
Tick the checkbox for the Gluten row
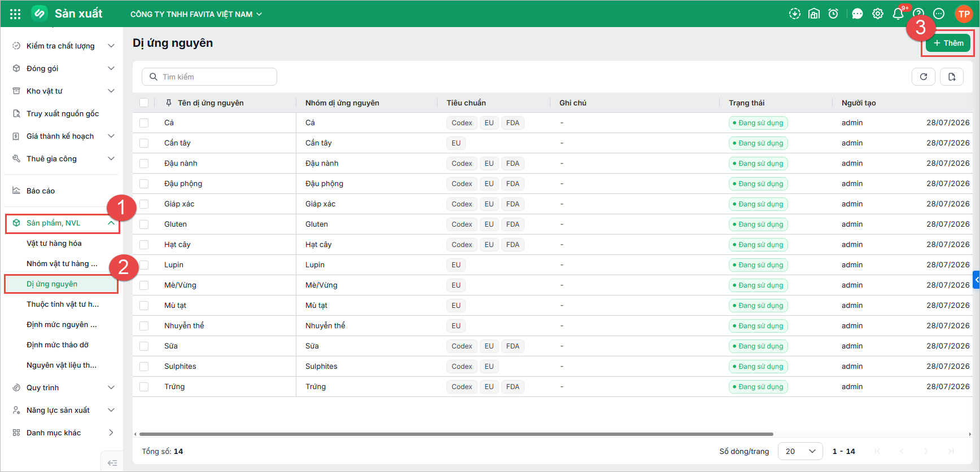(144, 224)
